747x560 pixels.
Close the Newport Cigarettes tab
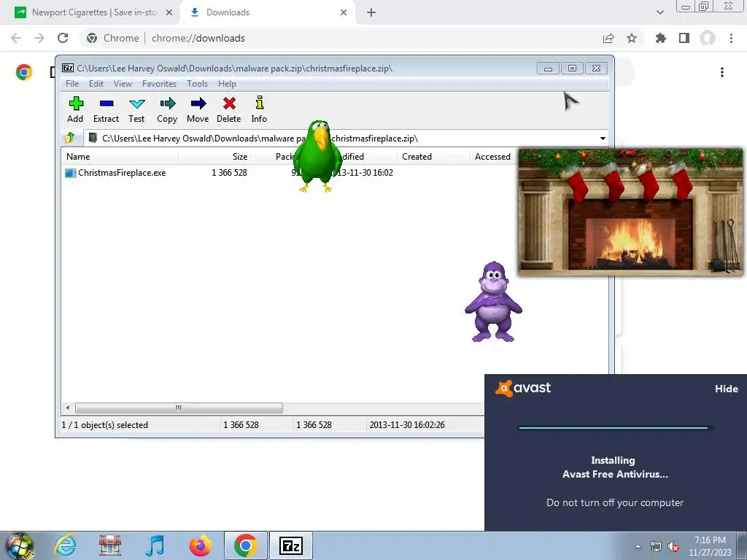pyautogui.click(x=169, y=12)
